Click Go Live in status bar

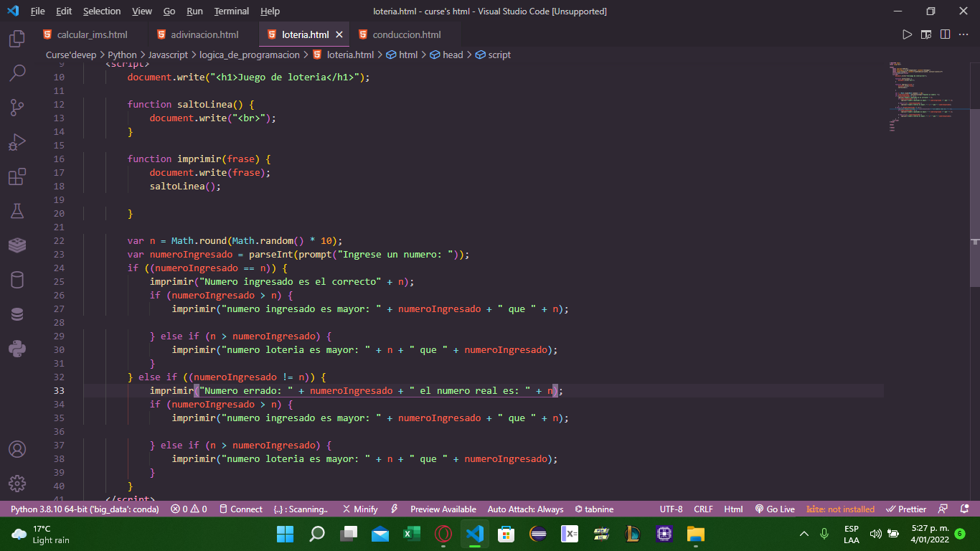774,509
